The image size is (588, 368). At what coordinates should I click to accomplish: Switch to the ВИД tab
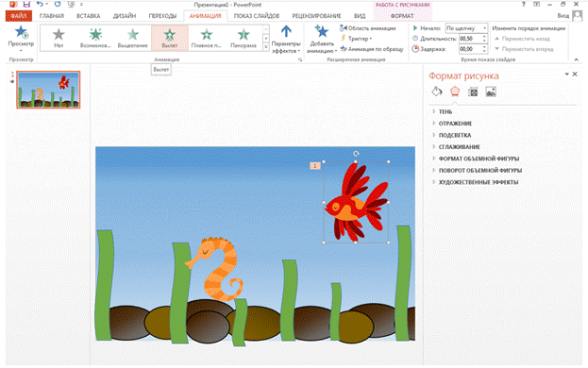click(x=360, y=16)
